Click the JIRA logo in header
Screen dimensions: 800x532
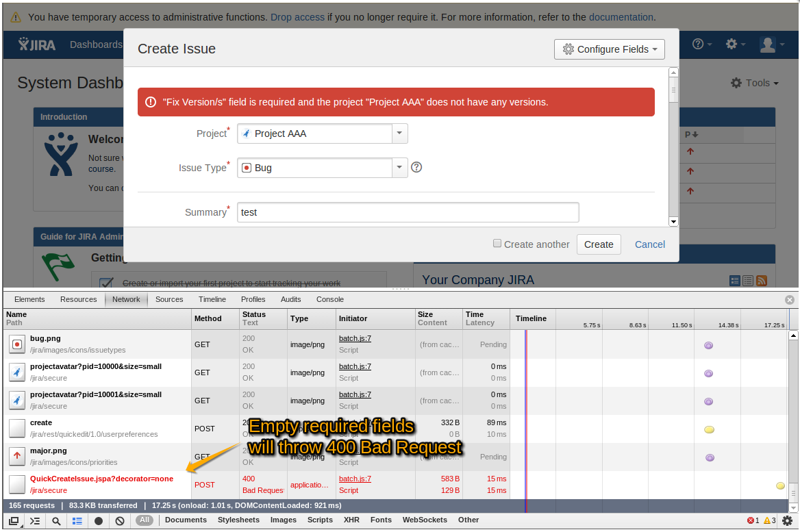37,45
